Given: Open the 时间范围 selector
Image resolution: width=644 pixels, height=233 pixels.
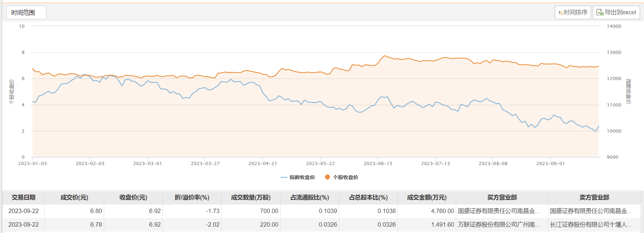Looking at the screenshot, I should coord(26,13).
